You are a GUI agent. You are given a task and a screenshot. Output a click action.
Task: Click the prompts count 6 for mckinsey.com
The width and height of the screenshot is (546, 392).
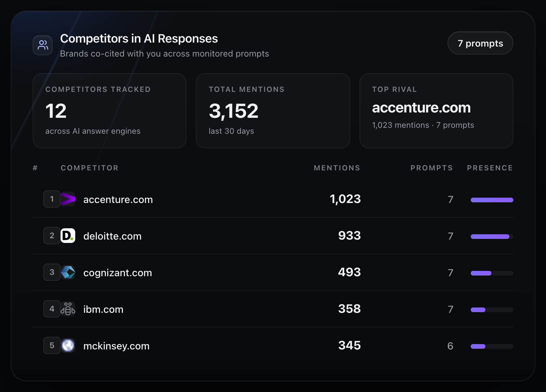(x=450, y=346)
